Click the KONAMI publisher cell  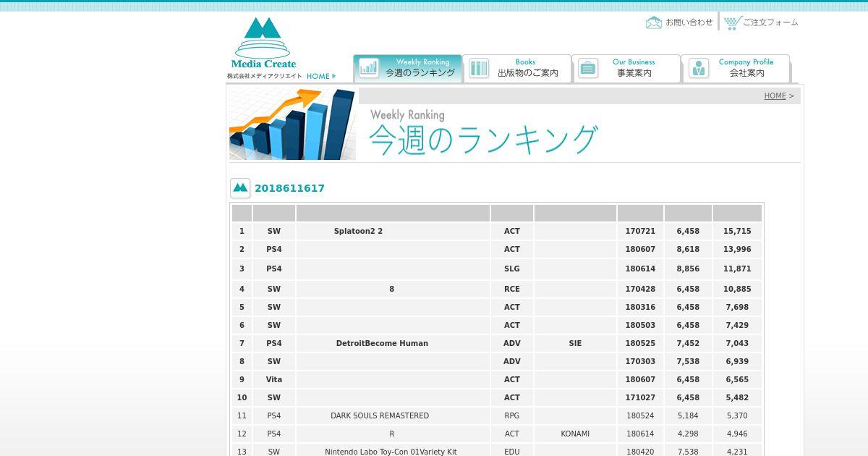coord(575,434)
